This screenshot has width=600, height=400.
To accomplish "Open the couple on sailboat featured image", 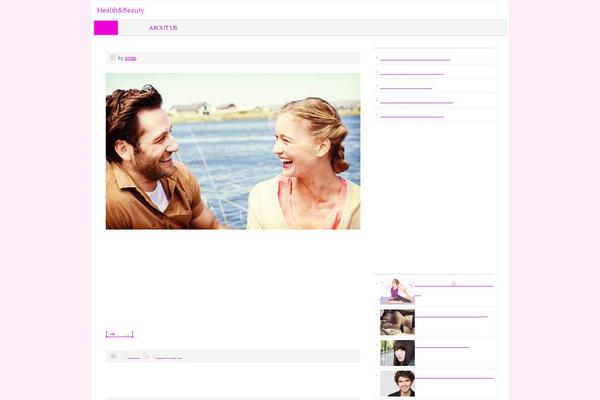I will (x=233, y=151).
